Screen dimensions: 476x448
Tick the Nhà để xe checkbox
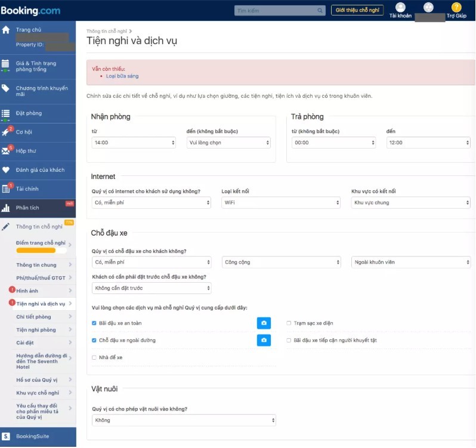(94, 357)
